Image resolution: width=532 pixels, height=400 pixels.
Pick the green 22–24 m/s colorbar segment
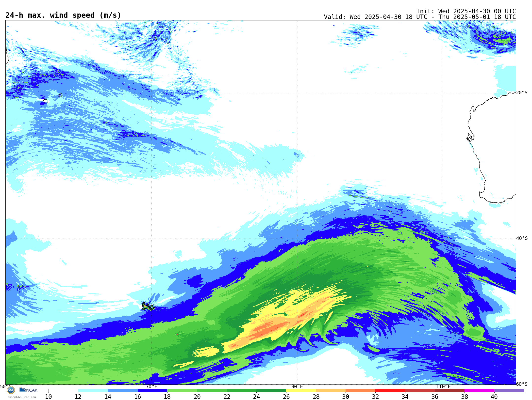point(242,391)
